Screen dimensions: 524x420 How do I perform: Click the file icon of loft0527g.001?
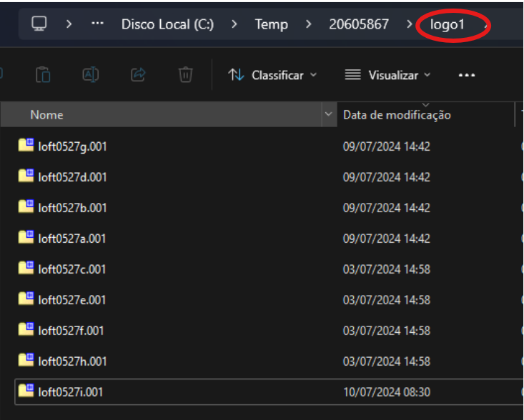point(26,145)
